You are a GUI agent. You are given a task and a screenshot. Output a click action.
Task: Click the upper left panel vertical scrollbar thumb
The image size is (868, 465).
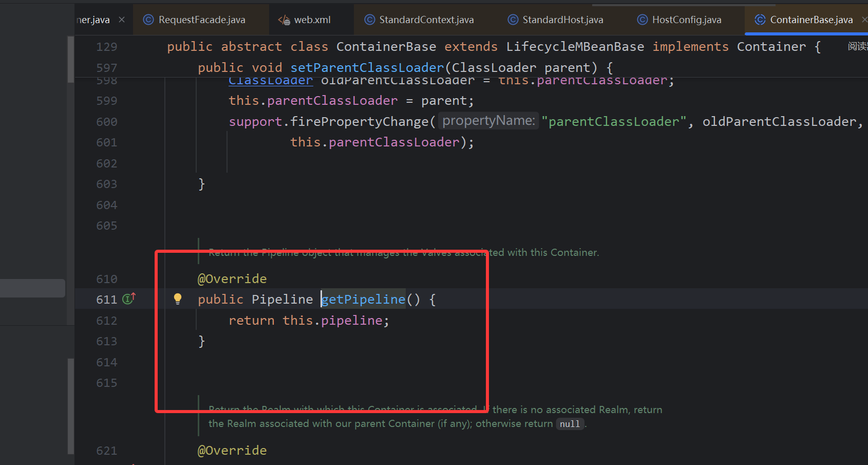[x=70, y=59]
